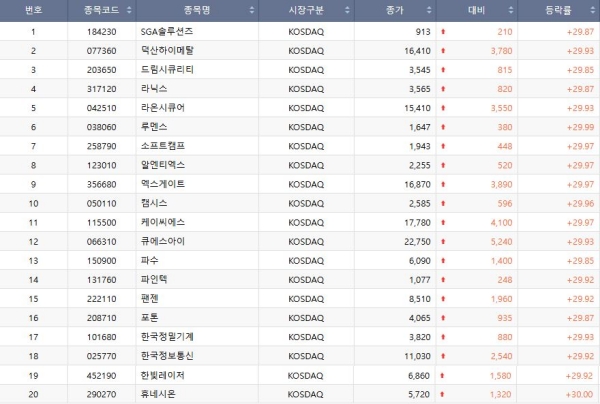Click change value 4,100

(x=502, y=223)
